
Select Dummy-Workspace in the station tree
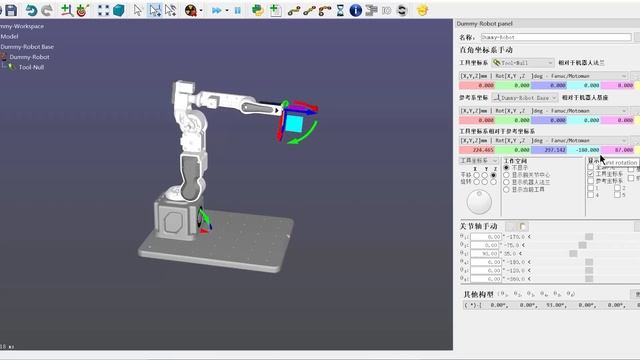pyautogui.click(x=22, y=26)
